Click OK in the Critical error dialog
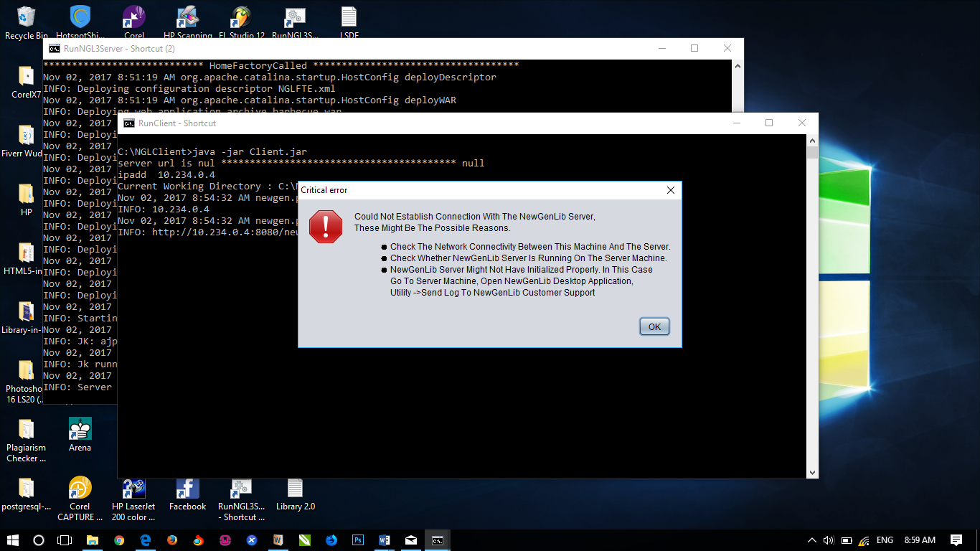980x551 pixels. pyautogui.click(x=654, y=326)
